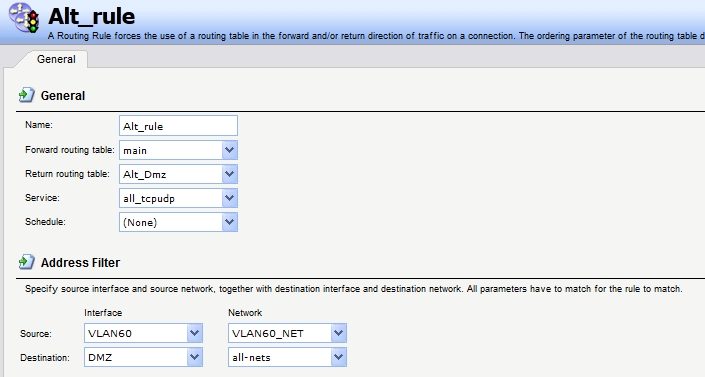This screenshot has height=377, width=705.
Task: Click the Alt_rule page title
Action: tap(92, 17)
